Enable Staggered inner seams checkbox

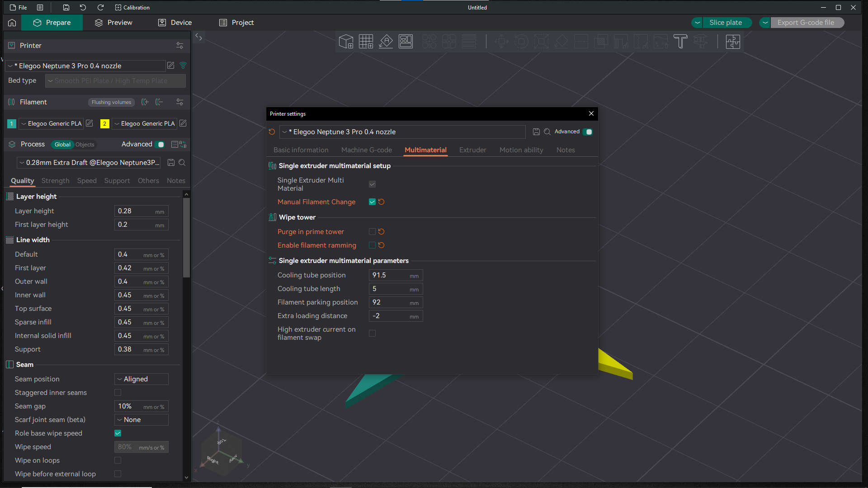(x=118, y=393)
